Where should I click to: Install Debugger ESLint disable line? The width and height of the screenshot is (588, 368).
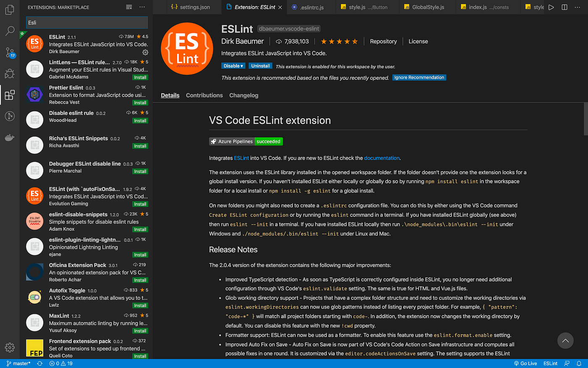tap(140, 171)
